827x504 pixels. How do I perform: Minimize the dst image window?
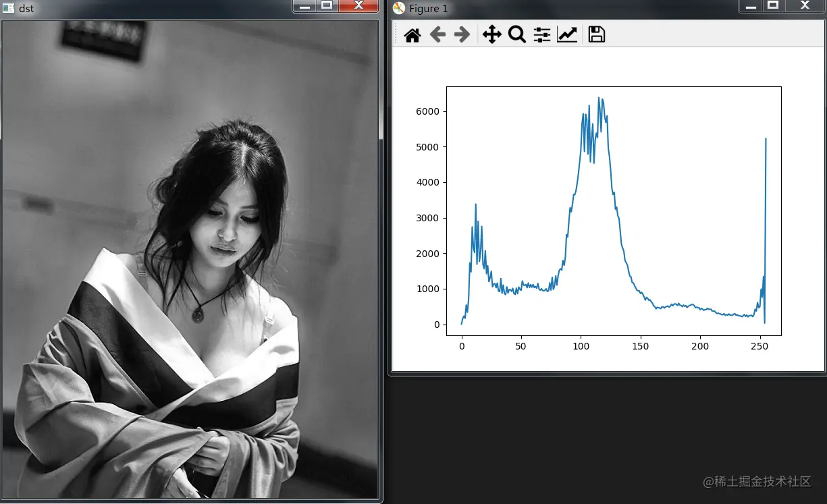pyautogui.click(x=303, y=7)
